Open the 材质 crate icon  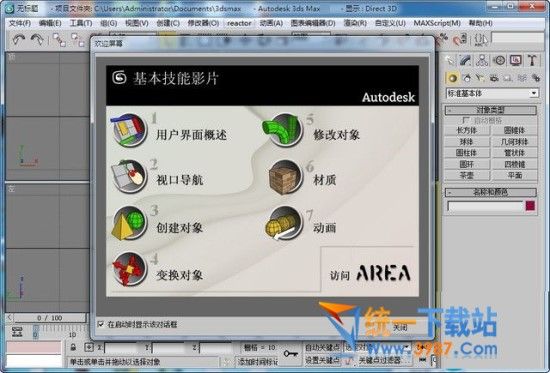(285, 177)
